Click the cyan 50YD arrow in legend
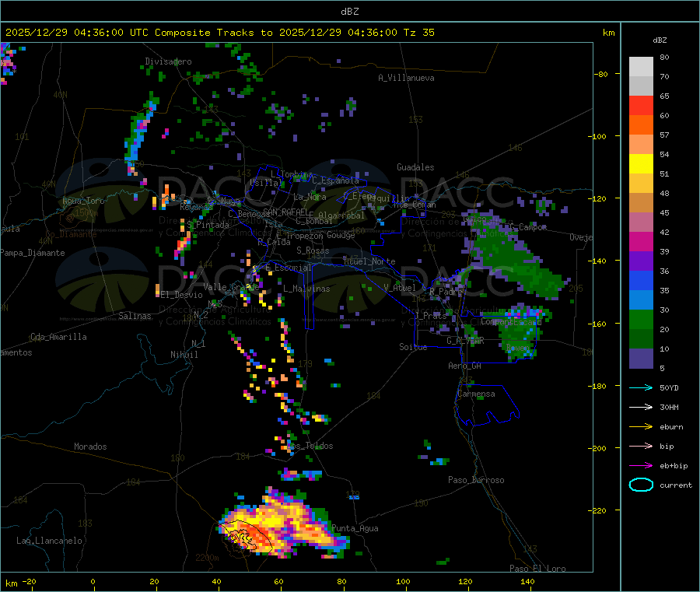Image resolution: width=700 pixels, height=592 pixels. [641, 387]
